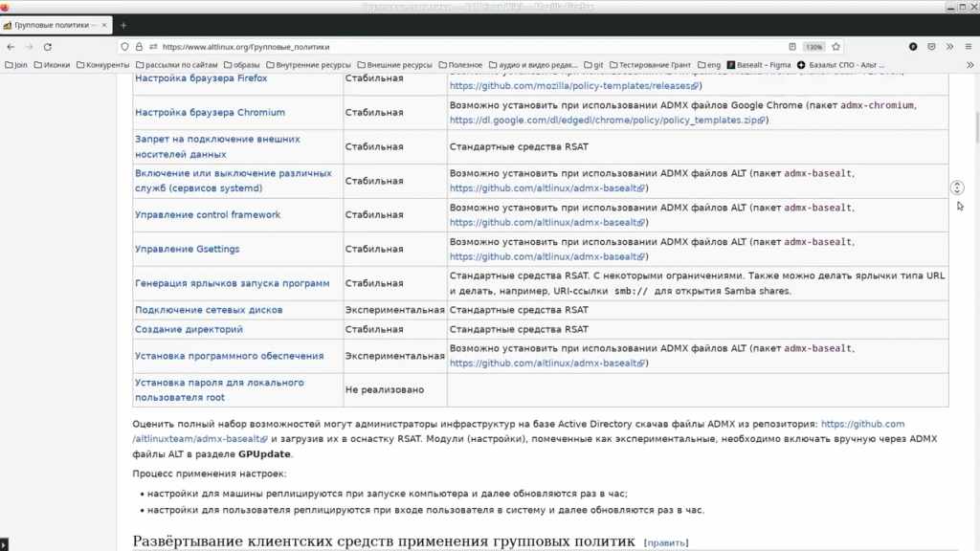Open the Basealt – Figma bookmark

click(759, 65)
